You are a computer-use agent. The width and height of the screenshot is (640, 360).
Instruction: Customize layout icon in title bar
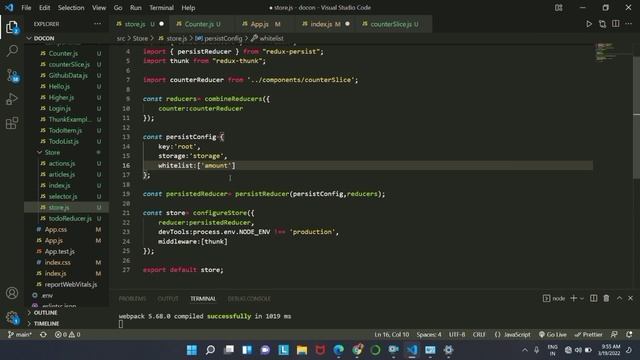pos(558,8)
